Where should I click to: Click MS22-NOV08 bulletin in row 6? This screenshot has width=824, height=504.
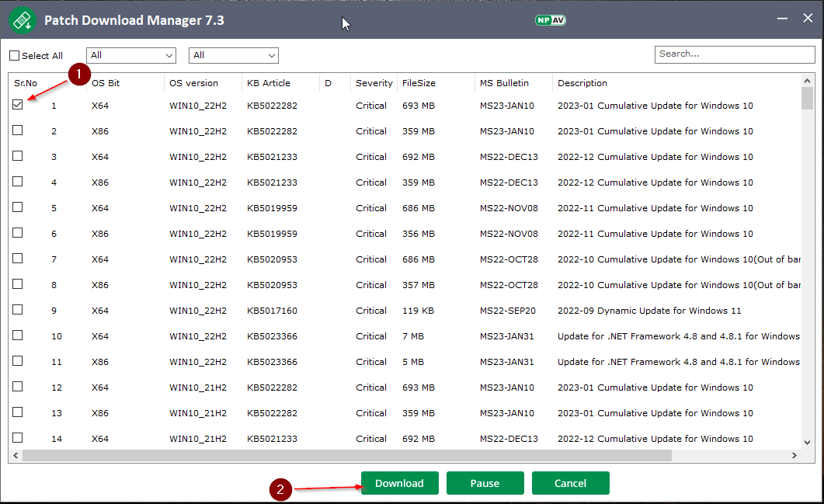[x=509, y=234]
